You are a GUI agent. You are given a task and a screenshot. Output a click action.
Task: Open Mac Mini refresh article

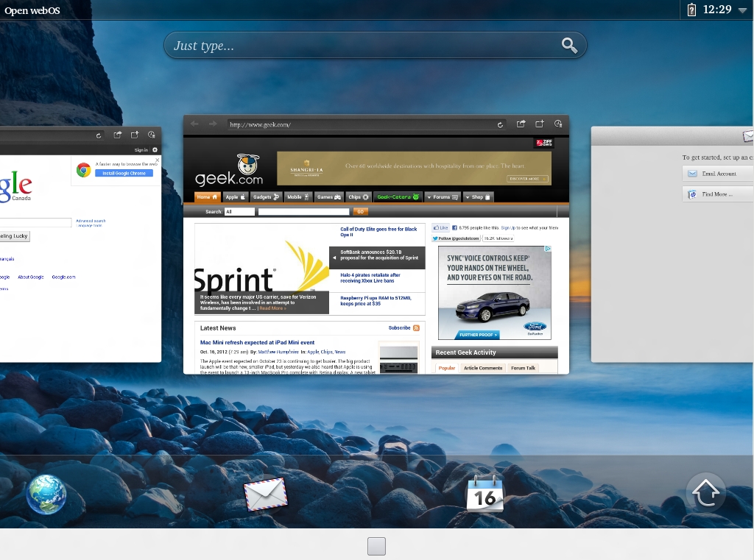(x=257, y=343)
